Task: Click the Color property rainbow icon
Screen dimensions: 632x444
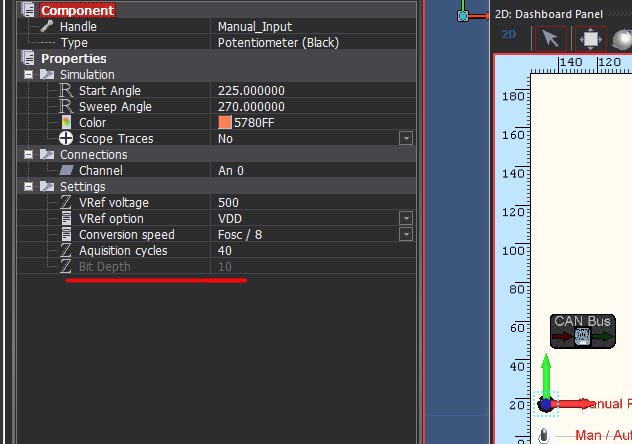Action: point(66,122)
